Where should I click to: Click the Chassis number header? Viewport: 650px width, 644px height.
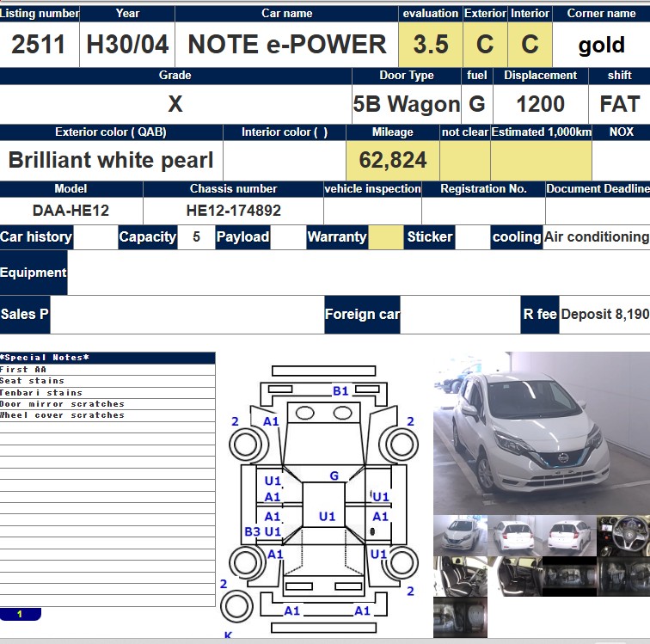pos(233,189)
